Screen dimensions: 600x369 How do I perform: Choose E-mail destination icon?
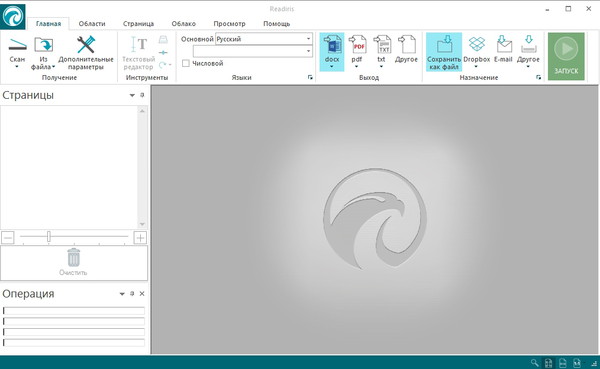(504, 44)
